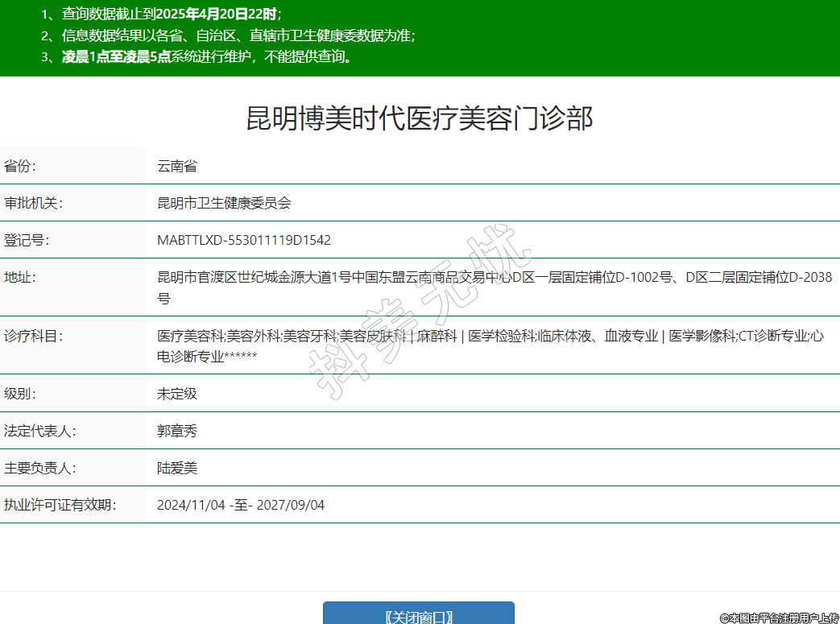The width and height of the screenshot is (840, 624).
Task: Select the 审批机关 row label
Action: (x=33, y=203)
